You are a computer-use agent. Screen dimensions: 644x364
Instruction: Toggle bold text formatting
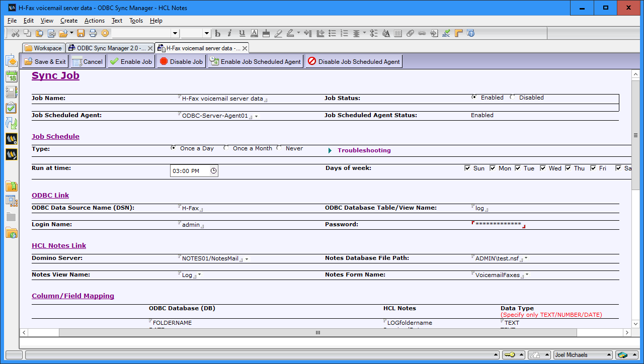point(217,33)
